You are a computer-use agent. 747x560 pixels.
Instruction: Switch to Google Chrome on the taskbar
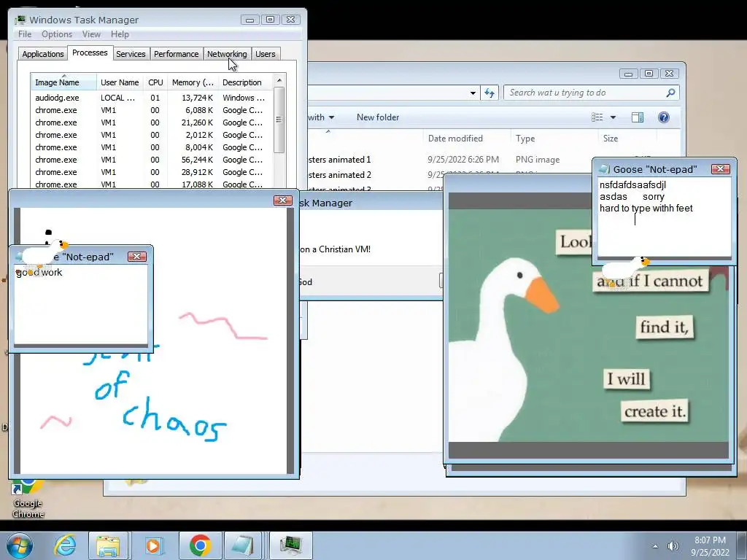click(x=200, y=545)
